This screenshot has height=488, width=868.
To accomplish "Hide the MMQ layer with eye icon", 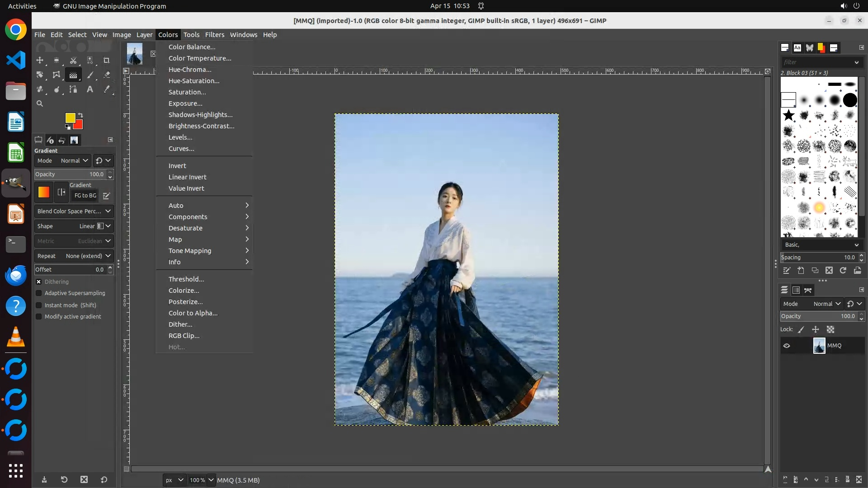I will 787,346.
